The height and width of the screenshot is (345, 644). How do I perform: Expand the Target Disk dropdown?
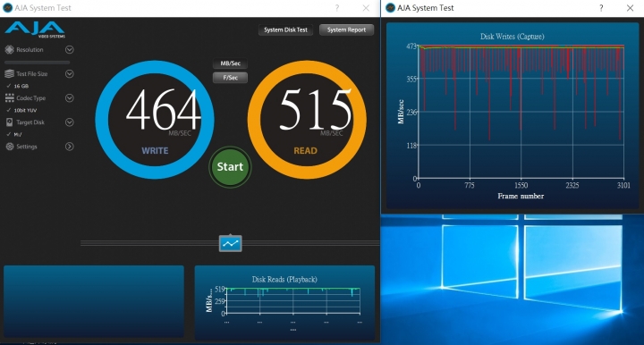click(x=70, y=122)
